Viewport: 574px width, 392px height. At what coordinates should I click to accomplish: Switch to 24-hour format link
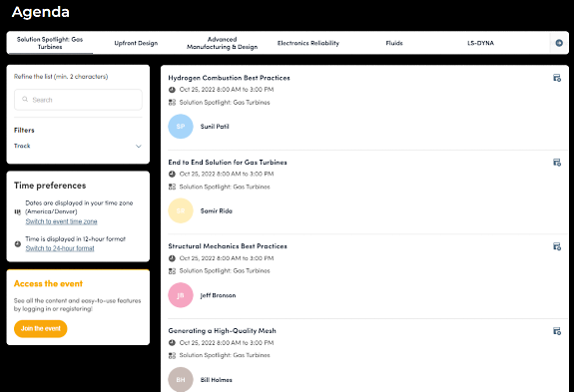tap(60, 248)
